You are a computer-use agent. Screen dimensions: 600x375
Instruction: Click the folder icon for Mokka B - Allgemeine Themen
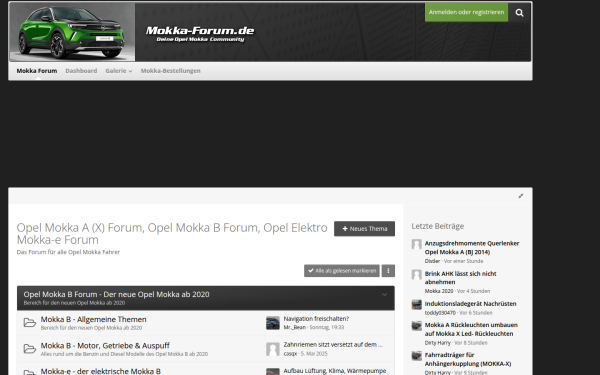point(29,323)
